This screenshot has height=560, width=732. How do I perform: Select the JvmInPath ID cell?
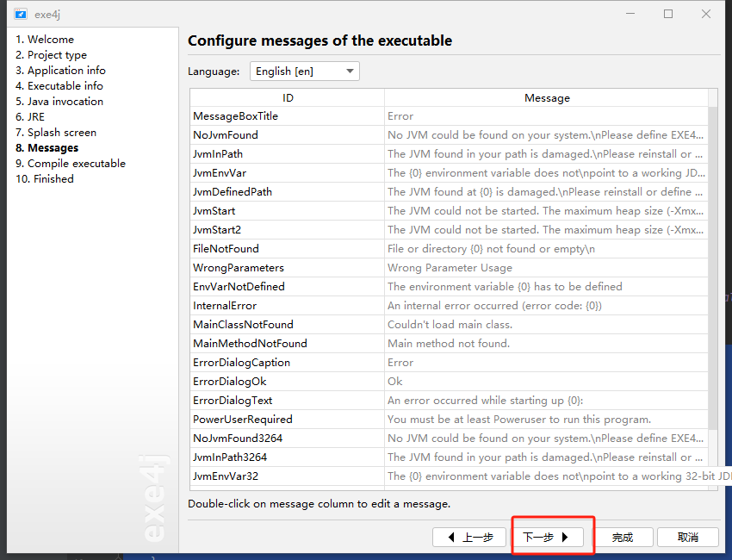point(287,153)
